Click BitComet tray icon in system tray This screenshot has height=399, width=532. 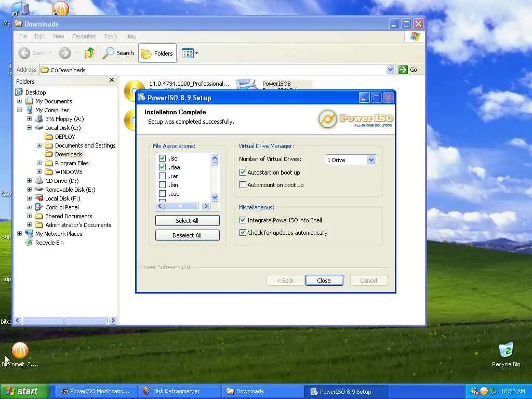coord(484,392)
